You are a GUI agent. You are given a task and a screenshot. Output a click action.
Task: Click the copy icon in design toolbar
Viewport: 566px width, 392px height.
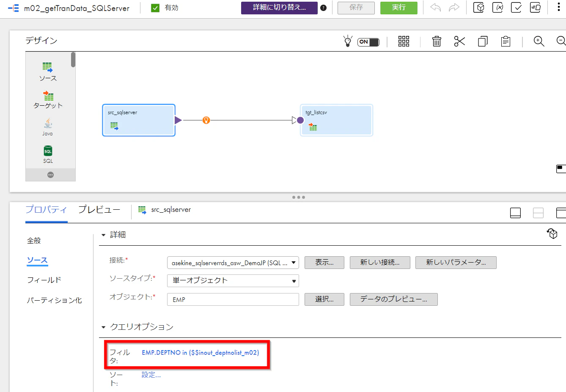[483, 41]
